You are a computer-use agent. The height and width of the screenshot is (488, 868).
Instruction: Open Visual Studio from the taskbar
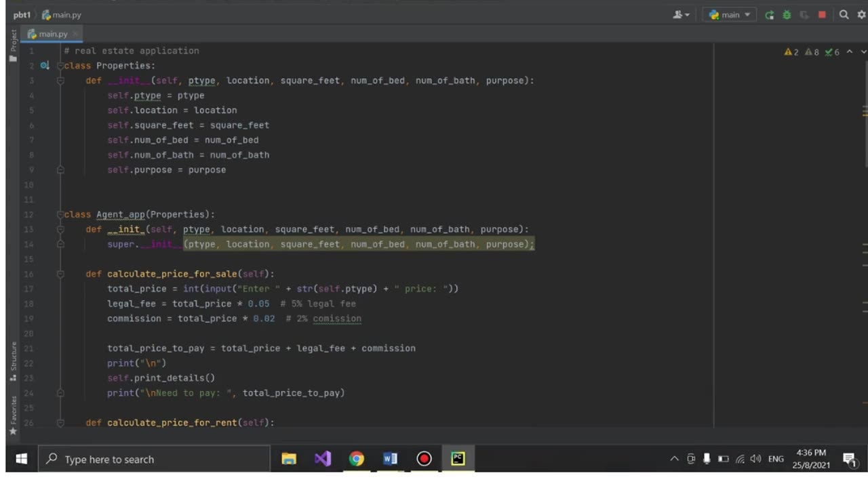pos(323,459)
